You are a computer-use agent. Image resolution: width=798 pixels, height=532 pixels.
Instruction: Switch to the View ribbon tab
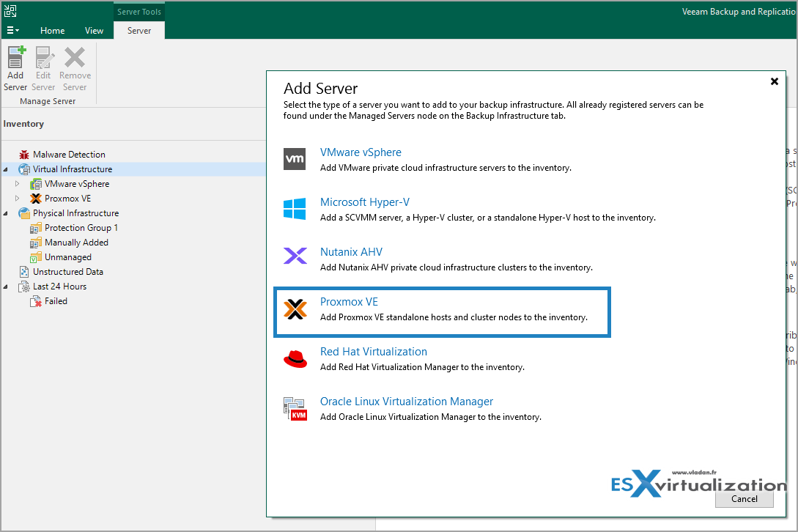pos(94,31)
